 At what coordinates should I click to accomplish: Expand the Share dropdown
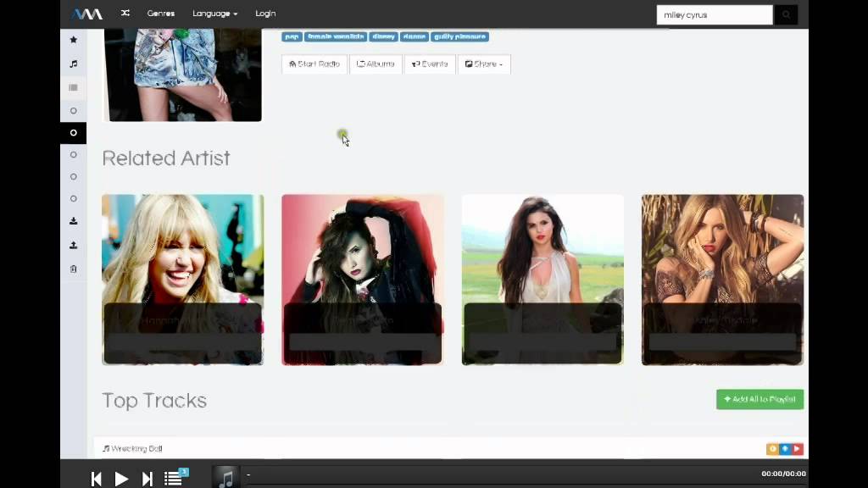click(x=484, y=64)
